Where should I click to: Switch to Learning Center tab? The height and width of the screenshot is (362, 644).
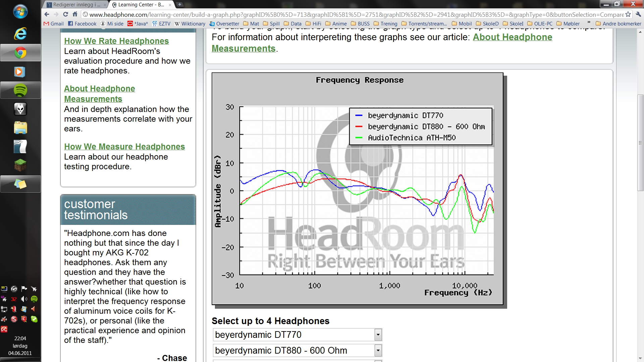point(143,5)
